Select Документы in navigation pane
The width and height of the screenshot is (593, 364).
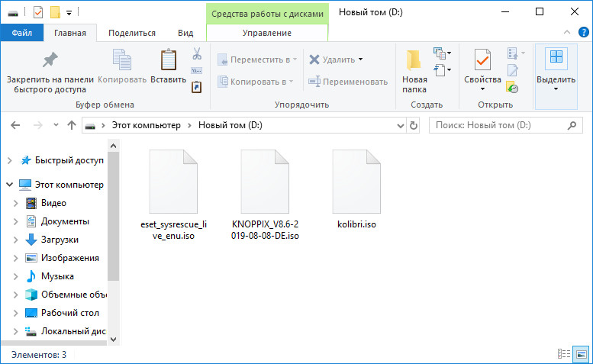(65, 221)
